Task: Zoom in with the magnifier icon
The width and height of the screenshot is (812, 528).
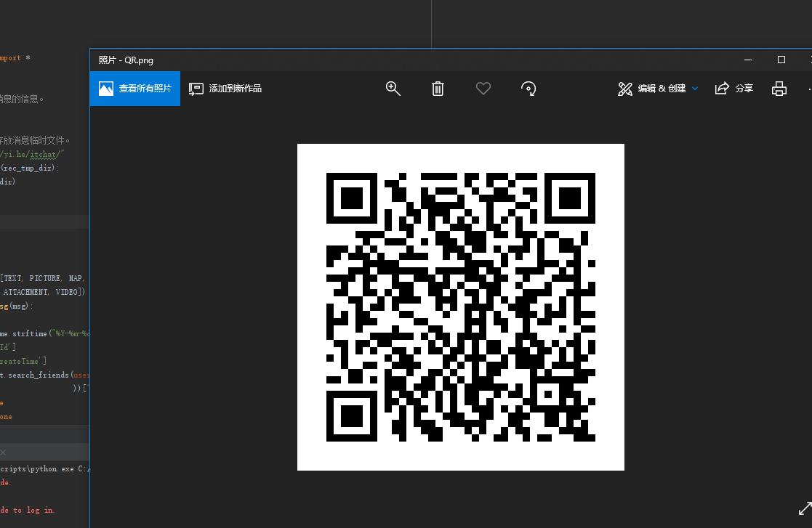Action: tap(393, 89)
